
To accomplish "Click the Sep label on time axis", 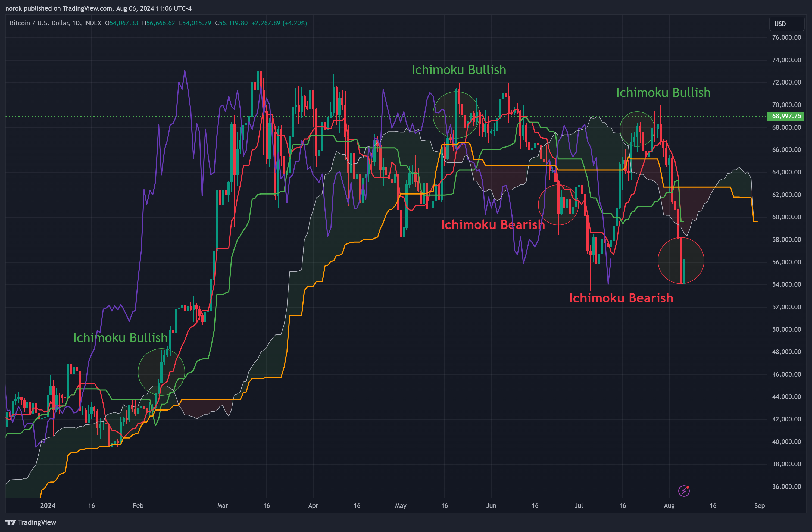I will 760,505.
